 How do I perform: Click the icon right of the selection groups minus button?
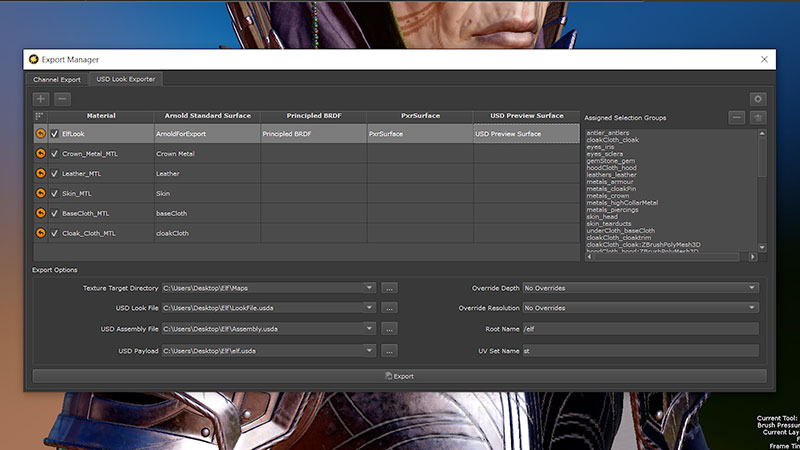758,117
